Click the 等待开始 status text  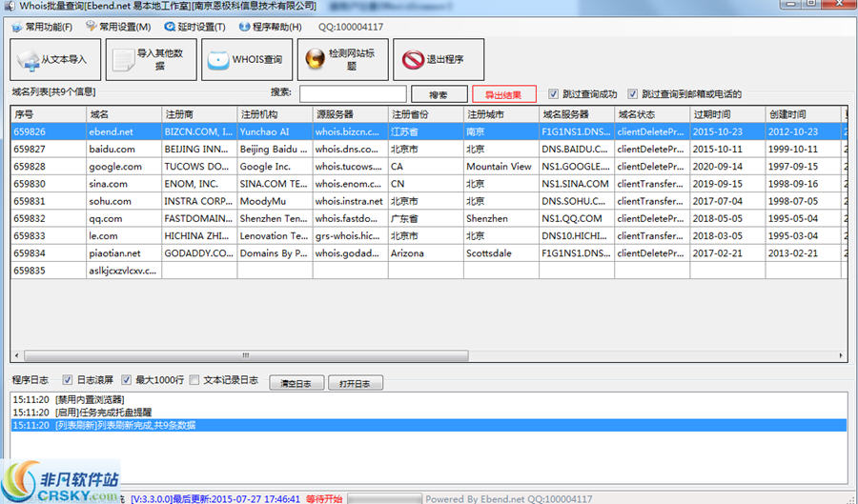click(324, 498)
